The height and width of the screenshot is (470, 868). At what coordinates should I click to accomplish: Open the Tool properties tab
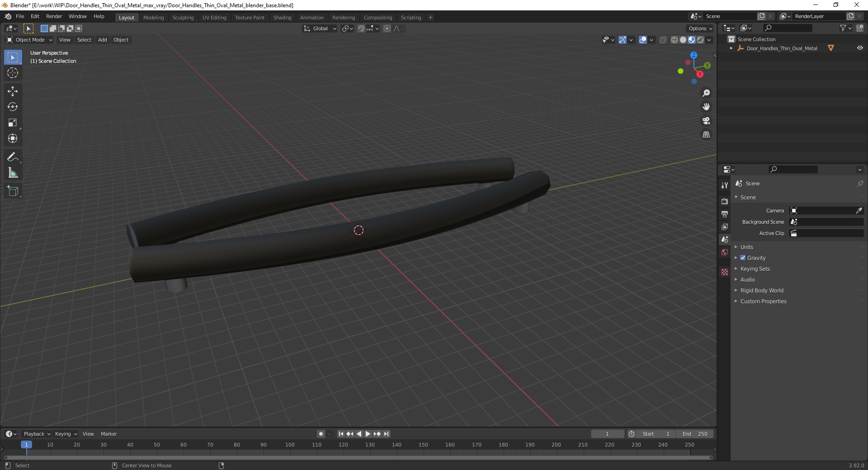coord(725,185)
